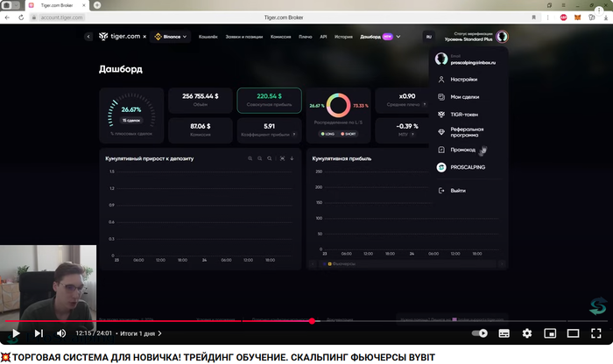
Task: Switch to theater mode
Action: (x=573, y=333)
